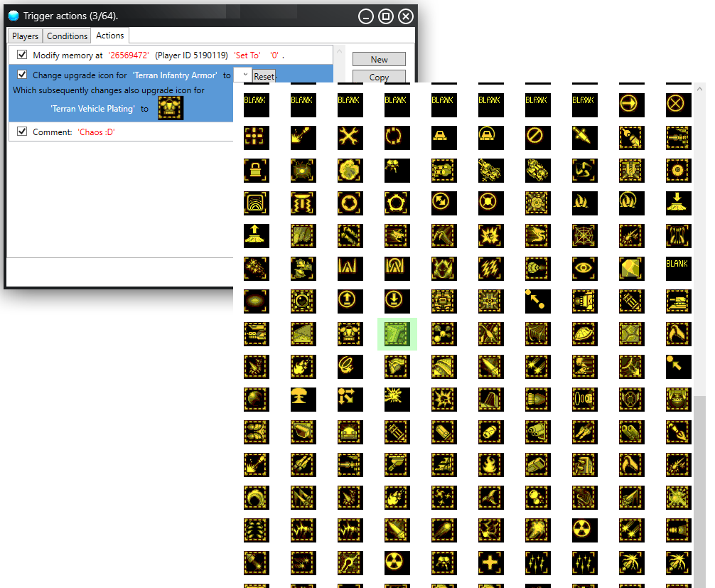715x588 pixels.
Task: Click the 'Terran Infantry Armor' upgrade name
Action: coord(175,75)
